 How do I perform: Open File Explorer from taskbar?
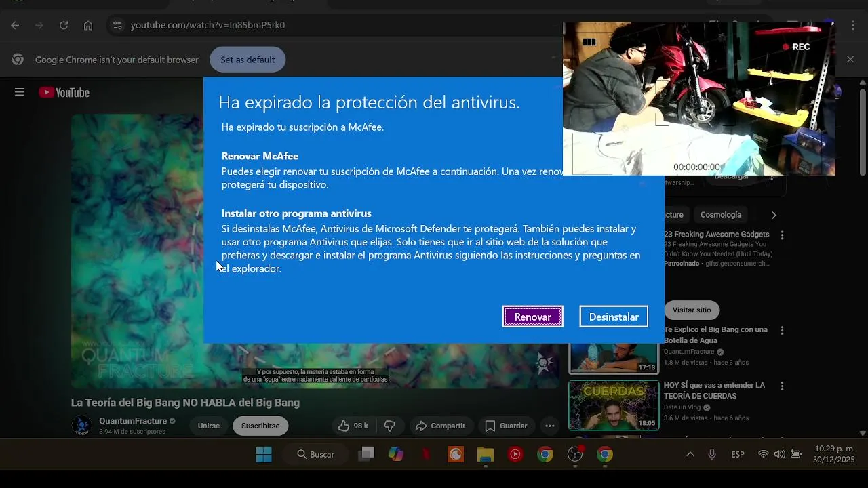click(486, 454)
